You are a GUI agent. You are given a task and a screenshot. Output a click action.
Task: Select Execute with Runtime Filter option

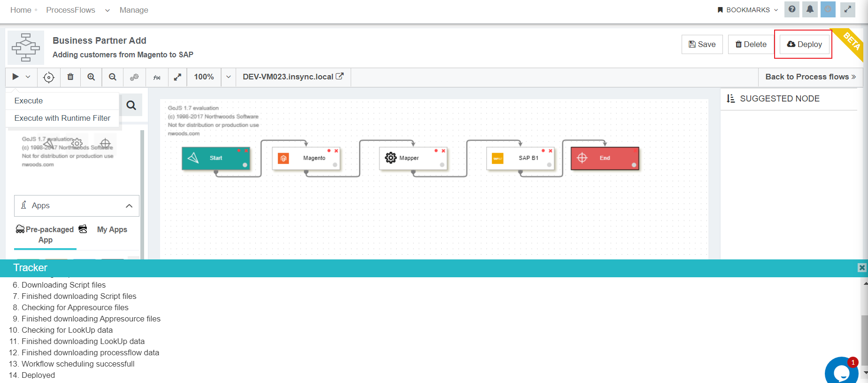click(x=62, y=118)
